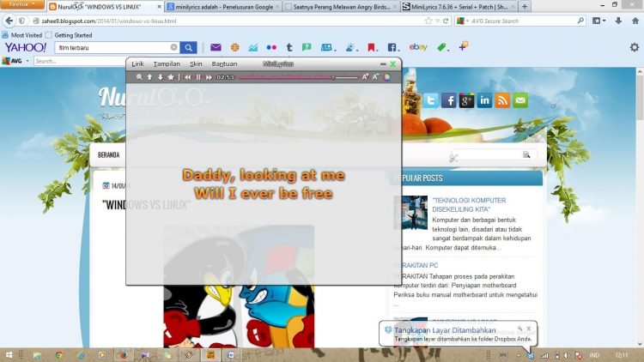This screenshot has width=644, height=362.
Task: Open bookmarks menu dropdown in Firefox
Action: (599, 21)
